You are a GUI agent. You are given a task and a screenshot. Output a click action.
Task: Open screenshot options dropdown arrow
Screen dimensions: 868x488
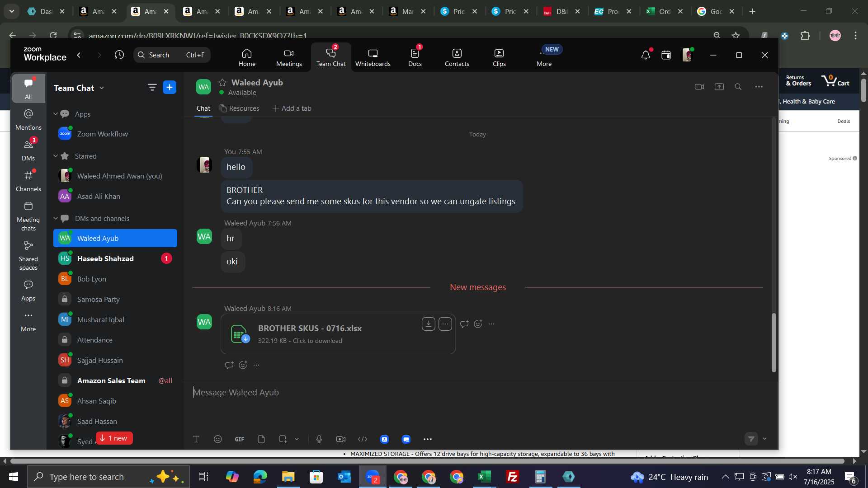pyautogui.click(x=297, y=439)
